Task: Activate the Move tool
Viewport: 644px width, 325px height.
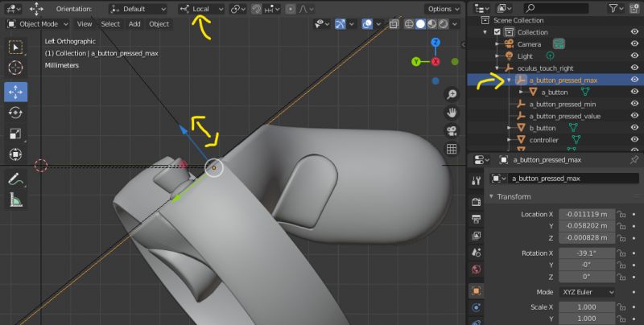Action: [15, 92]
